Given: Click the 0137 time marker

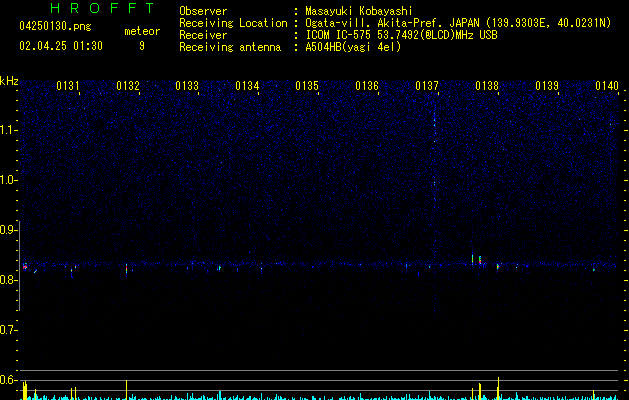Looking at the screenshot, I should coord(427,86).
